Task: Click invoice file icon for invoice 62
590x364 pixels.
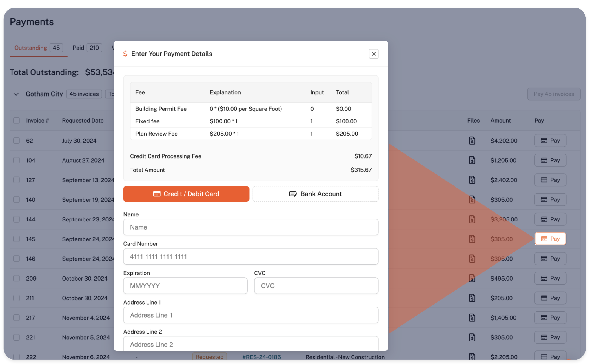Action: point(472,141)
